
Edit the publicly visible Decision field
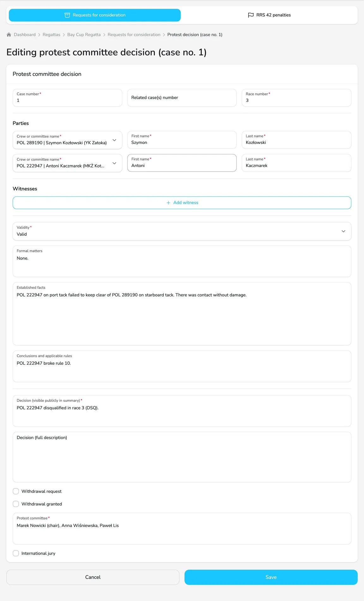pyautogui.click(x=182, y=411)
